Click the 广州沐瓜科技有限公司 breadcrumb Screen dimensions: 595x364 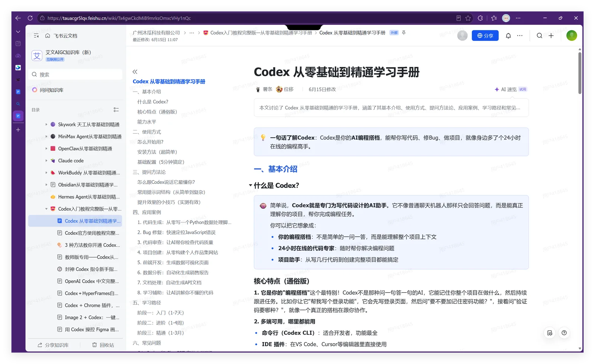(x=156, y=33)
